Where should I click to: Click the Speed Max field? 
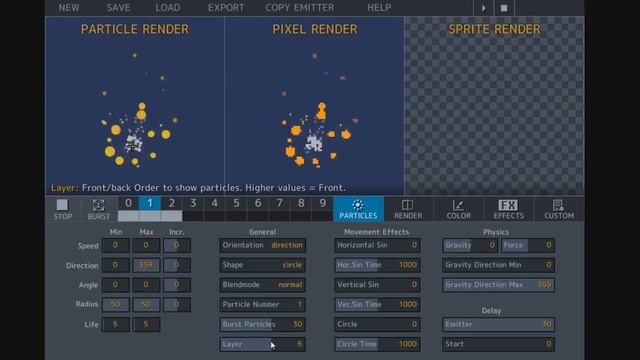[146, 245]
